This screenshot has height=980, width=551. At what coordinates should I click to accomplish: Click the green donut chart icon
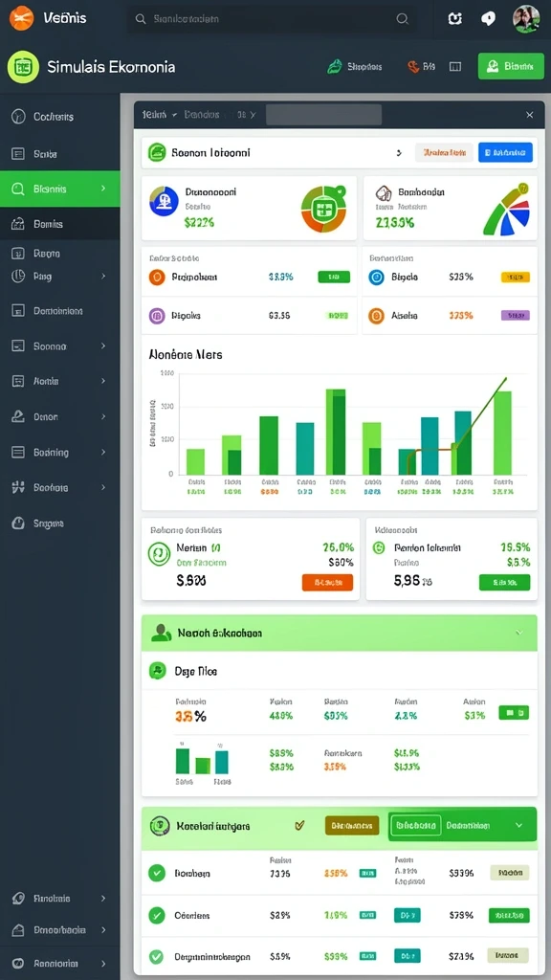point(323,208)
